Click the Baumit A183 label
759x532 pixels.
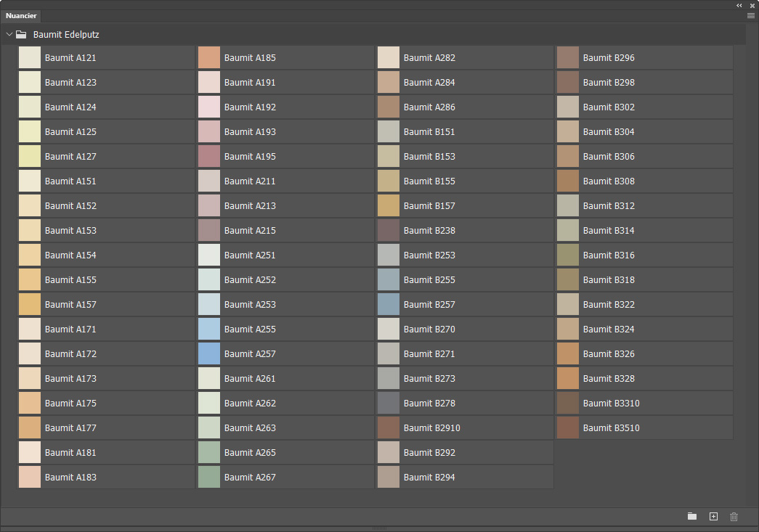(70, 477)
